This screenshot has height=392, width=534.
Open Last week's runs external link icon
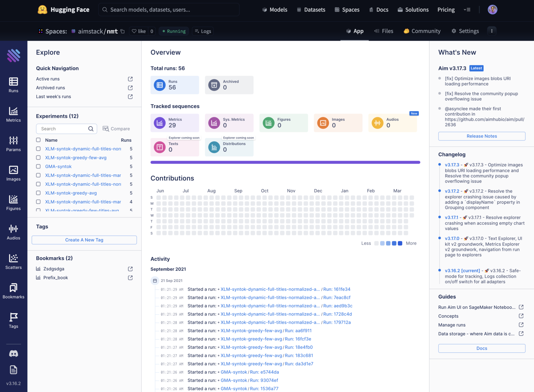coord(130,97)
